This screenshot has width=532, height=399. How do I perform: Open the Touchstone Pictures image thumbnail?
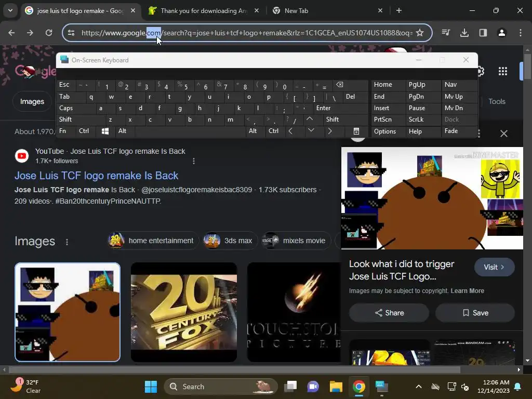click(x=294, y=312)
